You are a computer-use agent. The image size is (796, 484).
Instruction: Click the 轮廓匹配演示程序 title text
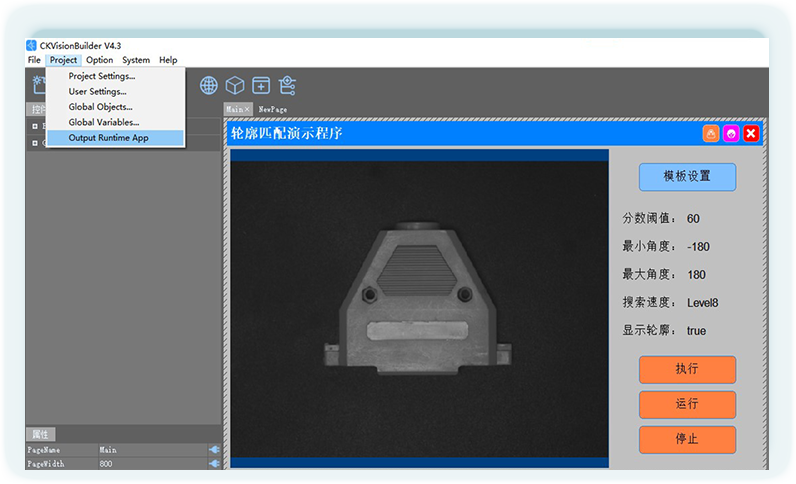(287, 134)
